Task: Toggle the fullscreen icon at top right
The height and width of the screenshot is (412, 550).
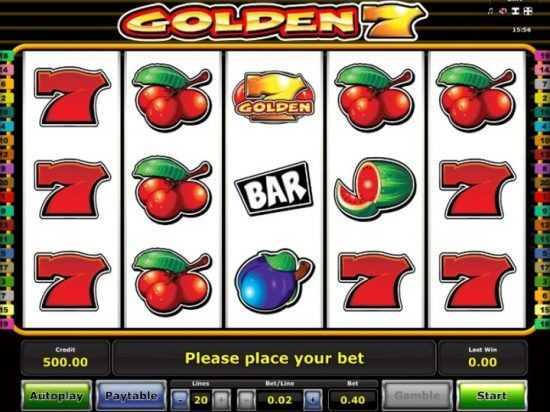Action: click(528, 12)
